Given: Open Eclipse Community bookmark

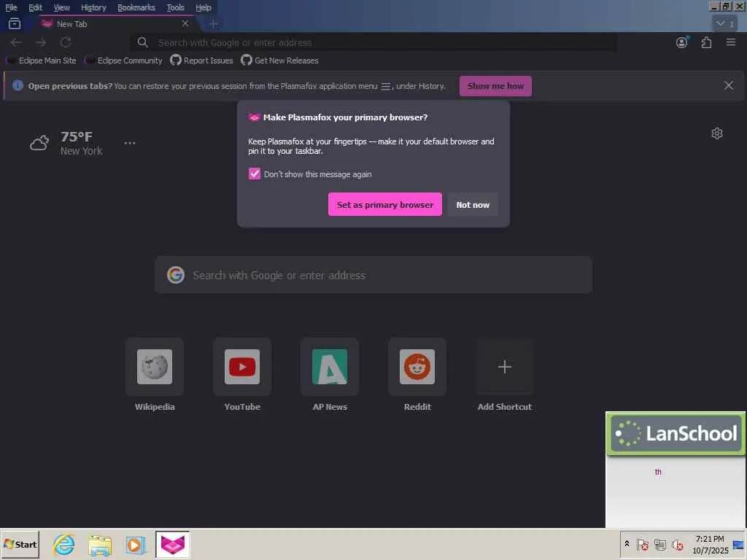Looking at the screenshot, I should 123,61.
